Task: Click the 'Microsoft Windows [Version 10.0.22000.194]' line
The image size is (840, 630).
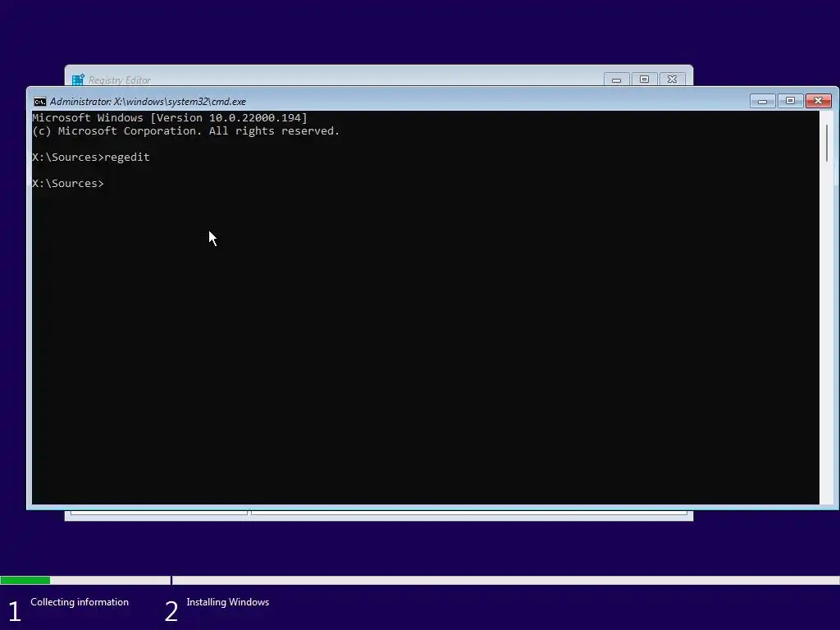Action: (170, 118)
